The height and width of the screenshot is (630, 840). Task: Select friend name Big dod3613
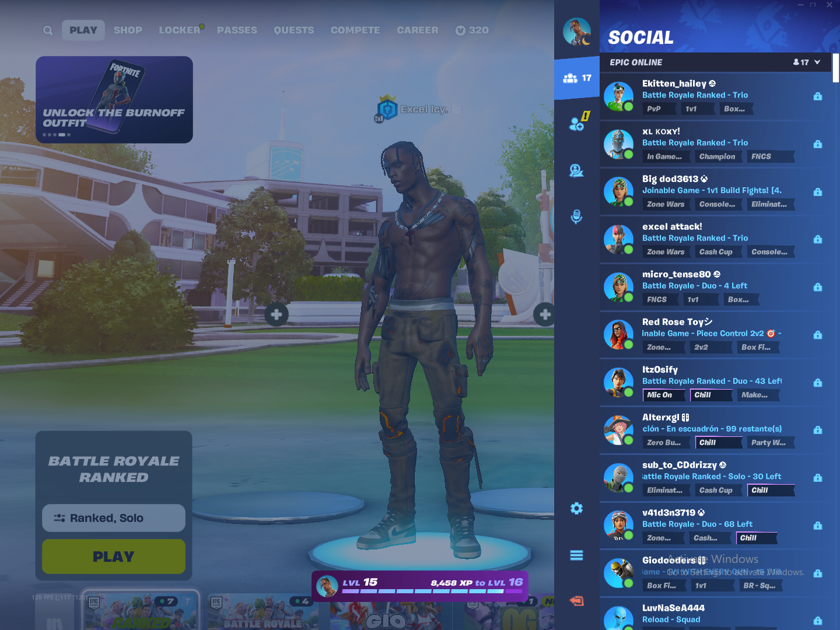pos(670,179)
